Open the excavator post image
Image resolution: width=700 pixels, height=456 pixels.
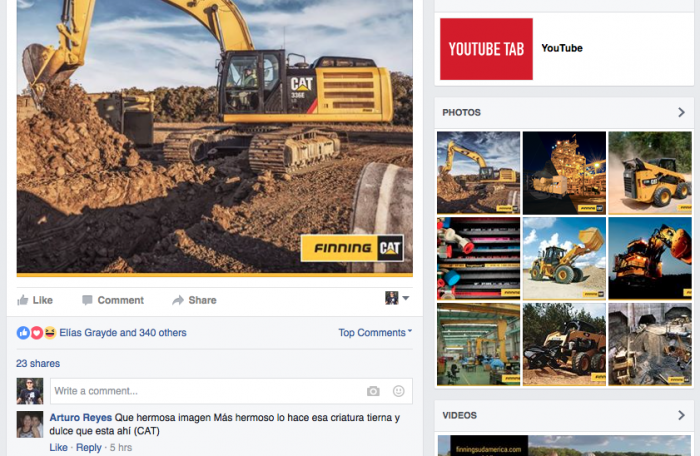(214, 135)
